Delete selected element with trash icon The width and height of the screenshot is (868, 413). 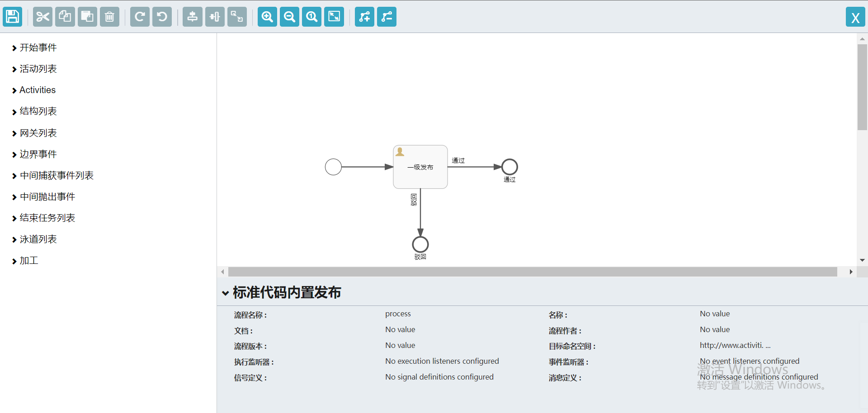tap(109, 17)
